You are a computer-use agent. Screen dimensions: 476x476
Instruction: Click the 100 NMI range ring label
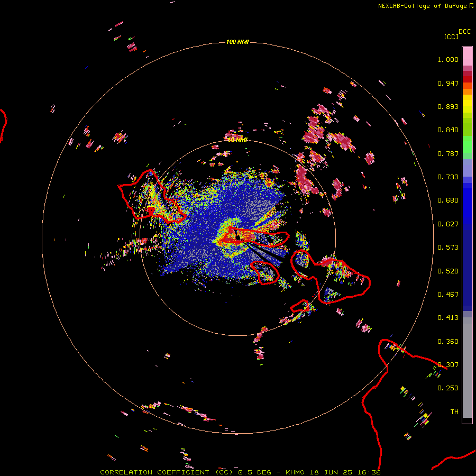237,42
